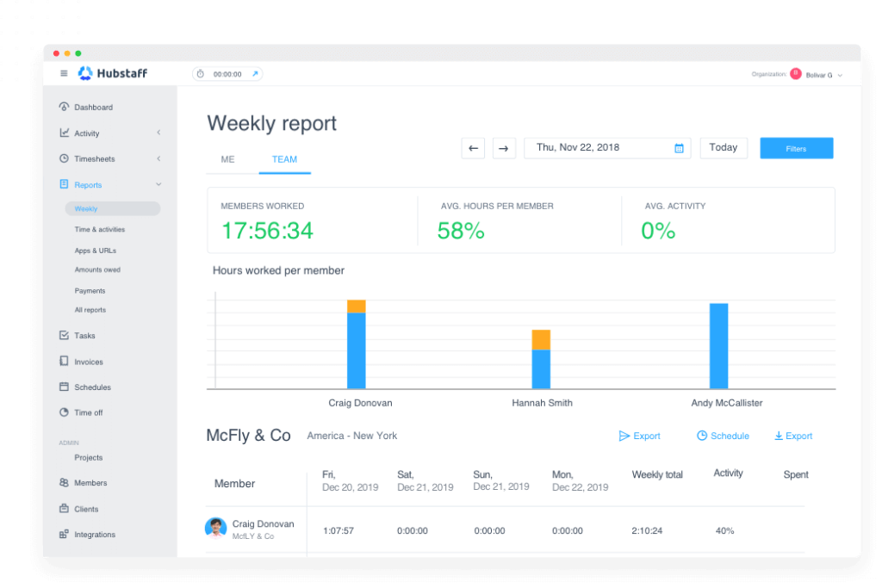This screenshot has height=588, width=882.
Task: Click the 40% activity cell
Action: coord(724,530)
